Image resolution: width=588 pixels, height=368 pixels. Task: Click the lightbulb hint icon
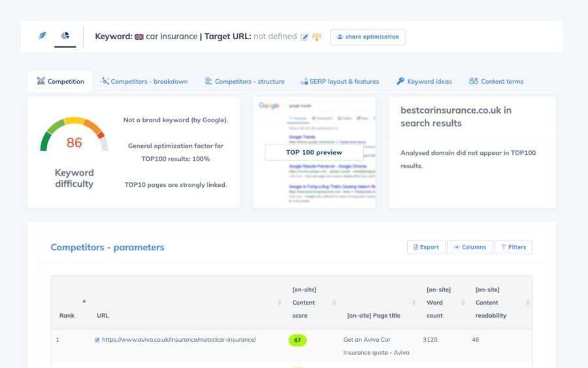tap(317, 37)
